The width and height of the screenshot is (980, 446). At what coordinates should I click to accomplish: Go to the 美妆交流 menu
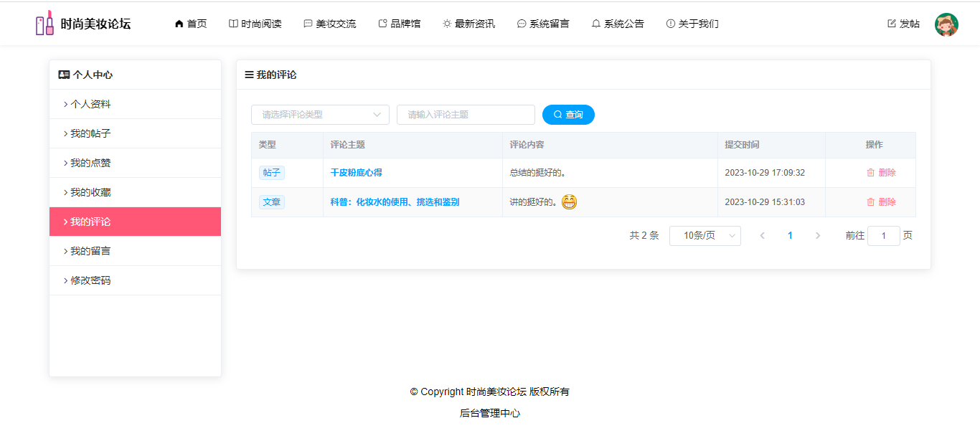coord(329,24)
